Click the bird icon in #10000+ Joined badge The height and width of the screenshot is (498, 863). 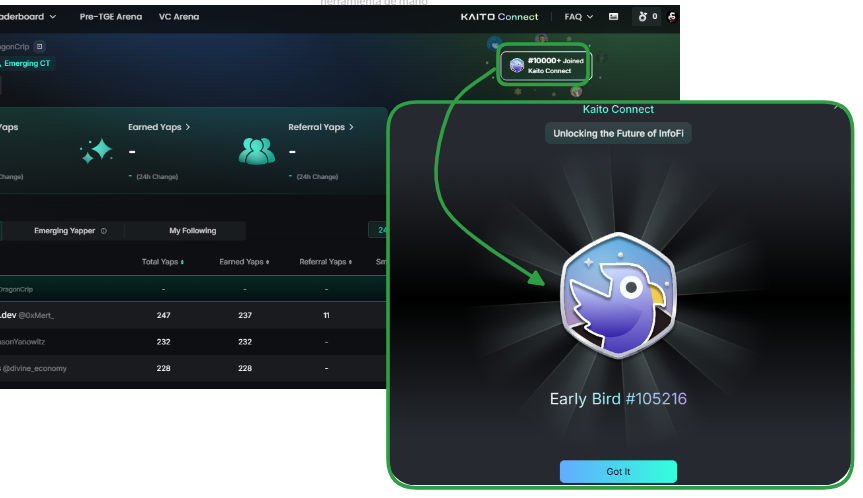[x=516, y=65]
